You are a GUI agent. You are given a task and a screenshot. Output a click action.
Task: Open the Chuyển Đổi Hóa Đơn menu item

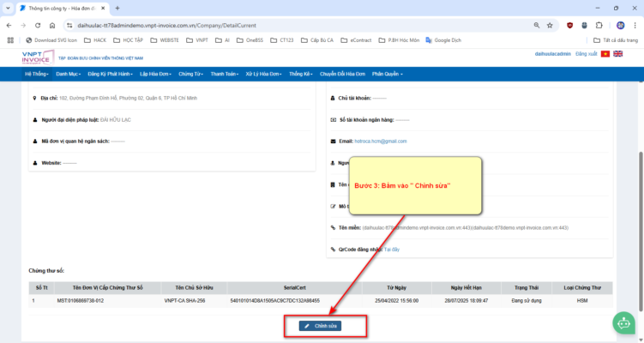342,74
